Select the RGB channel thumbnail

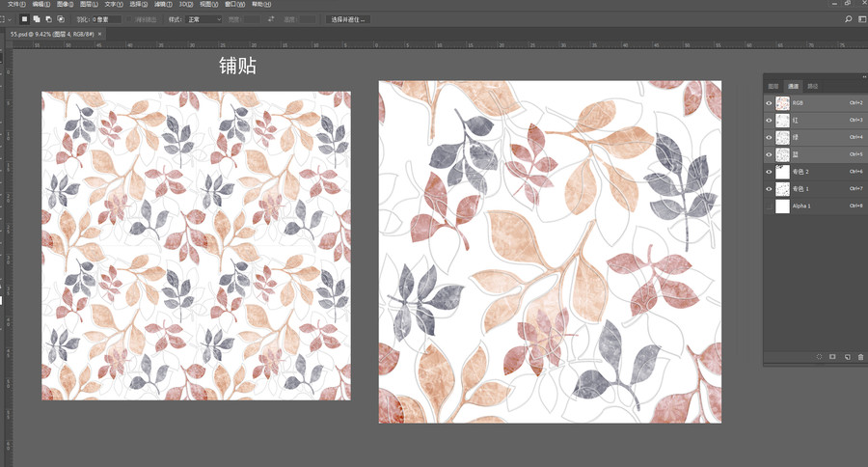[782, 103]
